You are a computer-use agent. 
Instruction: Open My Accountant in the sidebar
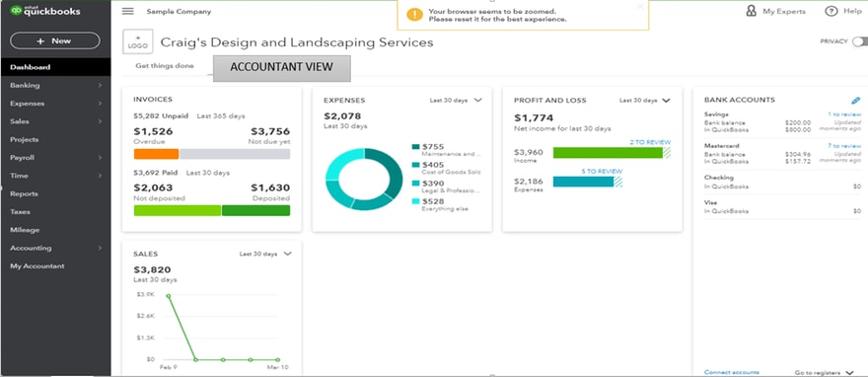point(55,265)
